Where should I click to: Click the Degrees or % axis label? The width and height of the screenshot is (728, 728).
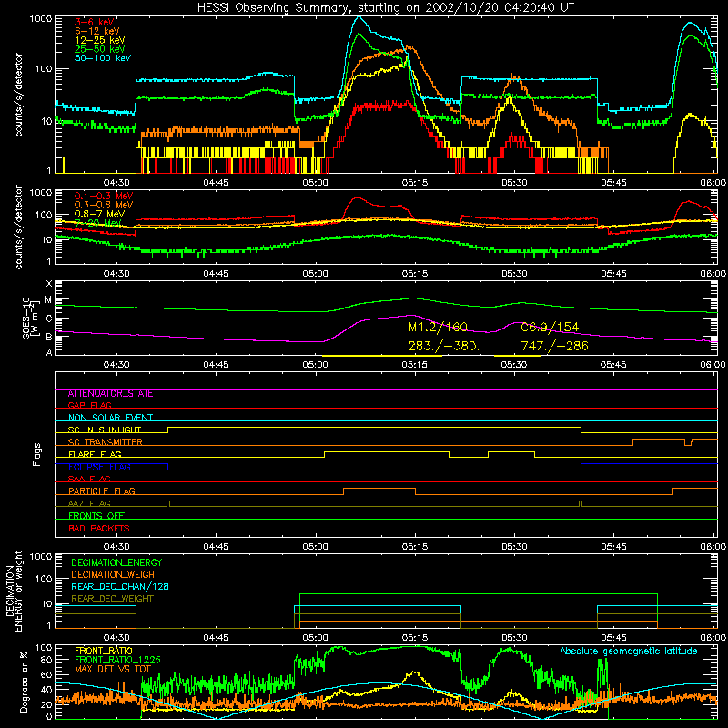(x=24, y=682)
